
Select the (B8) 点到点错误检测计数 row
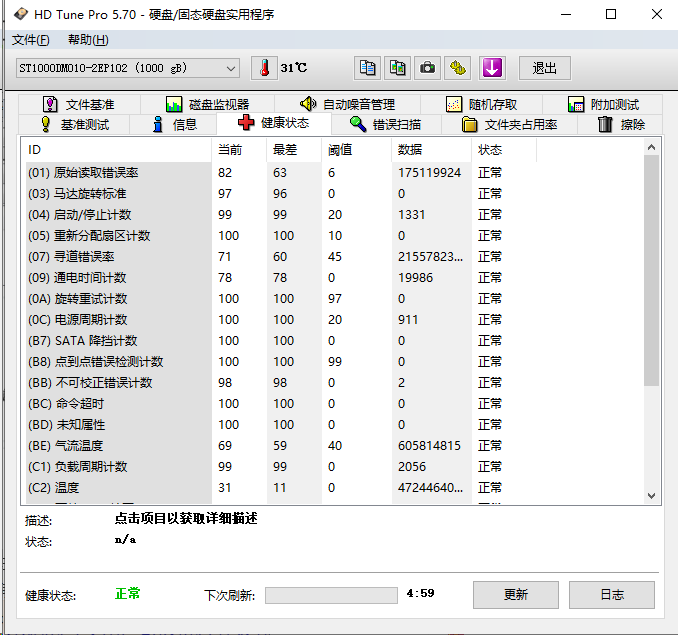(x=281, y=362)
